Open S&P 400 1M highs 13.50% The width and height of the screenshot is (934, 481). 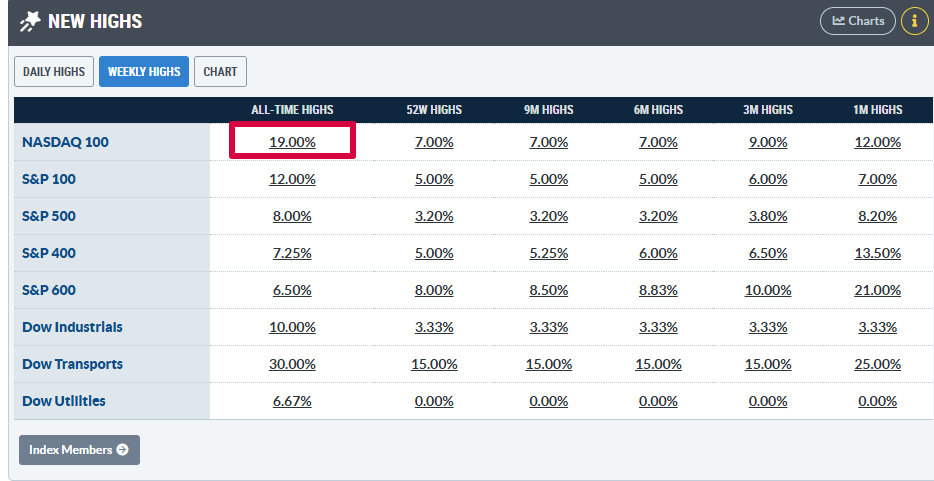878,253
